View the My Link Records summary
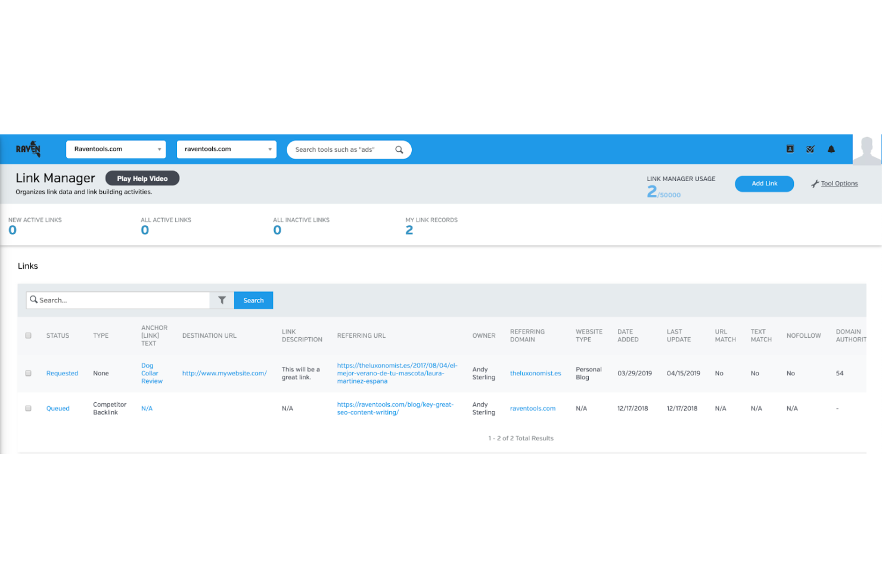The height and width of the screenshot is (588, 882). click(431, 225)
